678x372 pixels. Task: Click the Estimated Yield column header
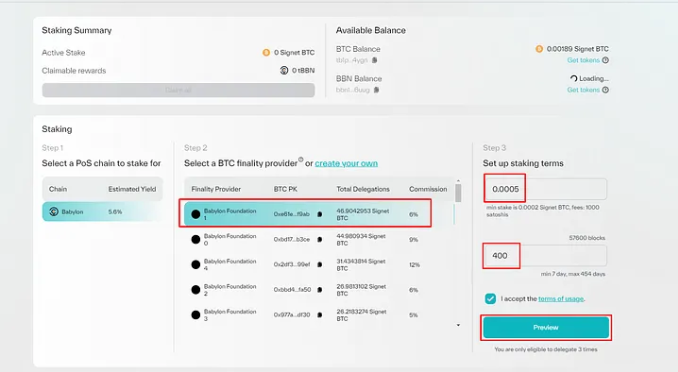(x=132, y=189)
